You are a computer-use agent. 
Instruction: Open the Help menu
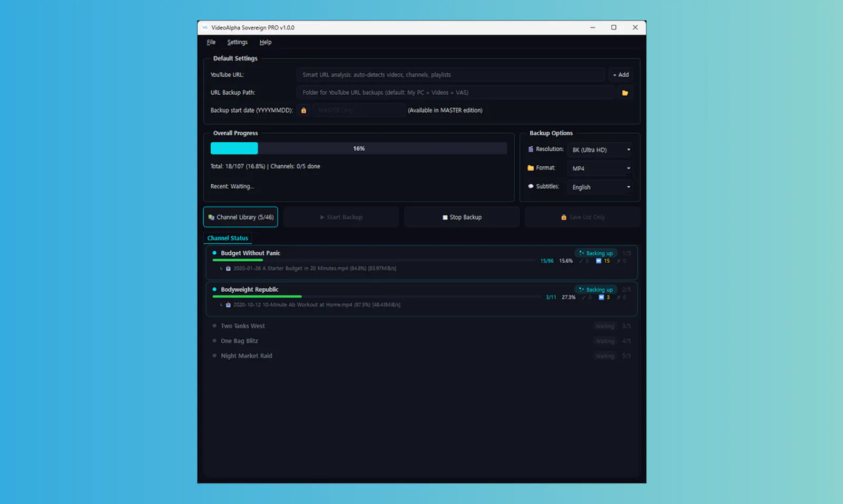tap(266, 42)
